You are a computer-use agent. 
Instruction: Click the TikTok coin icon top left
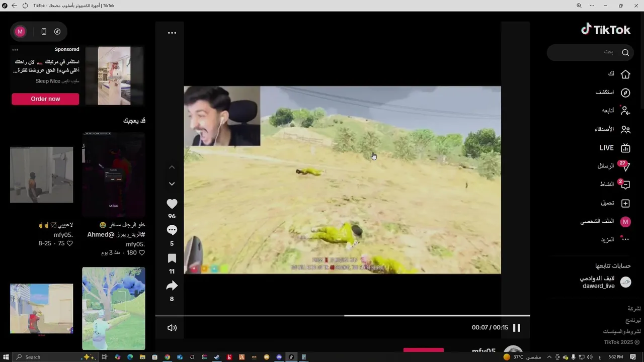tap(57, 32)
